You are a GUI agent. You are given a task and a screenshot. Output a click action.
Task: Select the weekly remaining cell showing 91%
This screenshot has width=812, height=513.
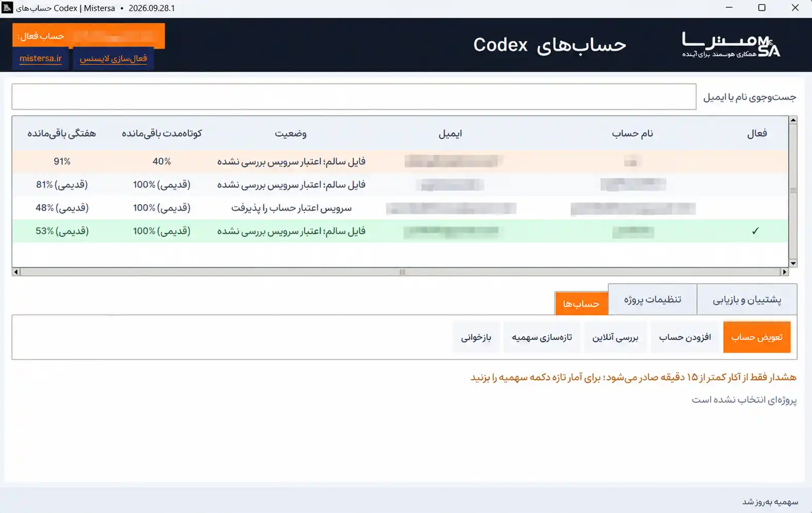(62, 162)
